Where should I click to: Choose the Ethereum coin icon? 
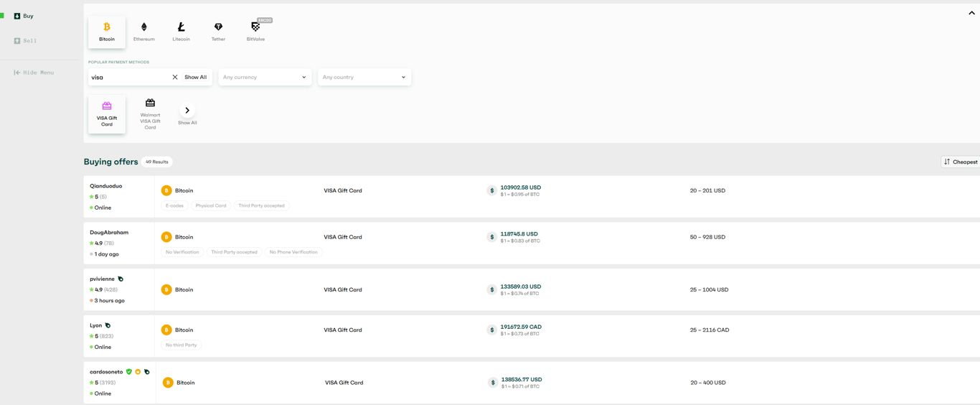pos(144,27)
